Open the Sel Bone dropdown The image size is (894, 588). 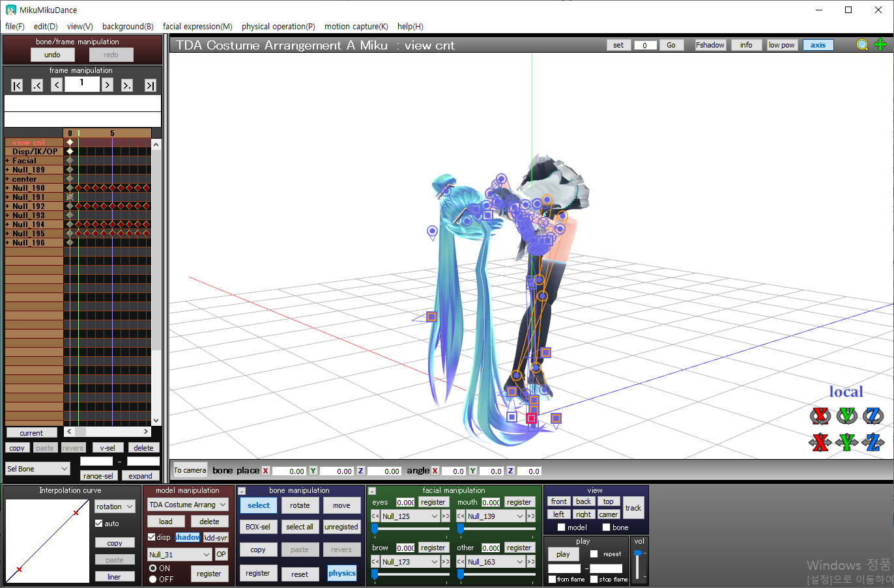pos(37,469)
